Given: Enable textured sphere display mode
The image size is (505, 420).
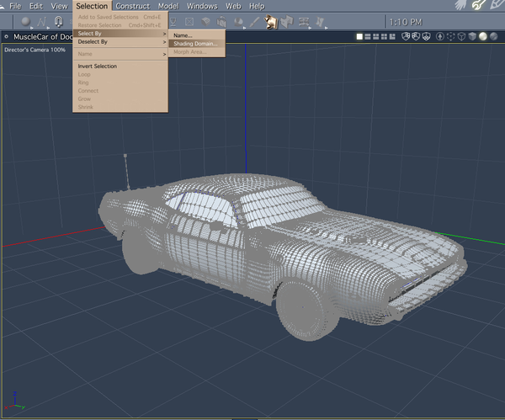Looking at the screenshot, I should 493,37.
